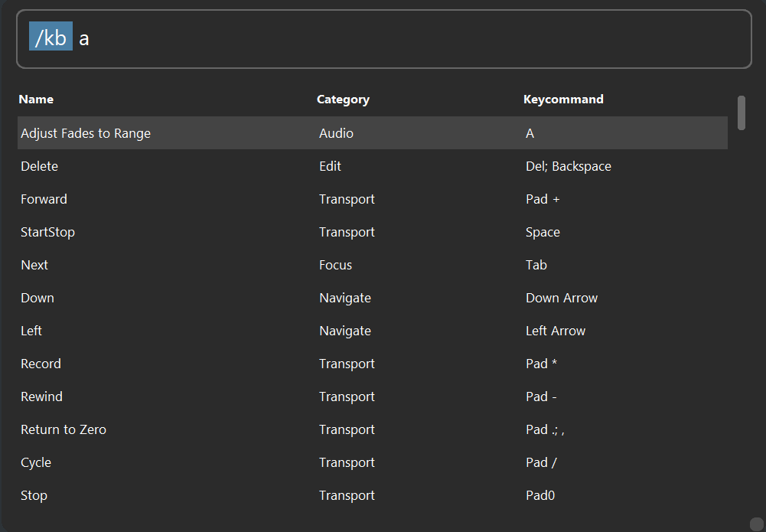The width and height of the screenshot is (766, 532).
Task: Select the Cycle command row
Action: click(372, 462)
